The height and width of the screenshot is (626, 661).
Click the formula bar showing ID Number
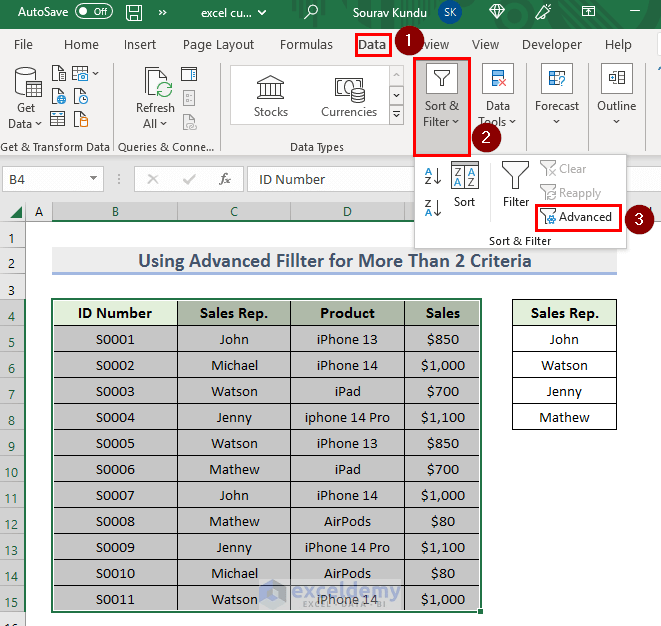click(x=331, y=180)
